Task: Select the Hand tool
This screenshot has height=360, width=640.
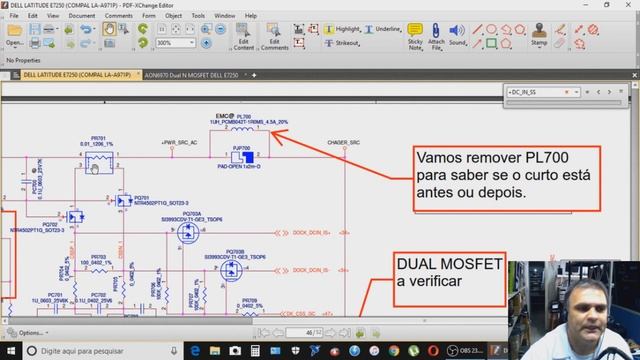Action: tap(109, 29)
